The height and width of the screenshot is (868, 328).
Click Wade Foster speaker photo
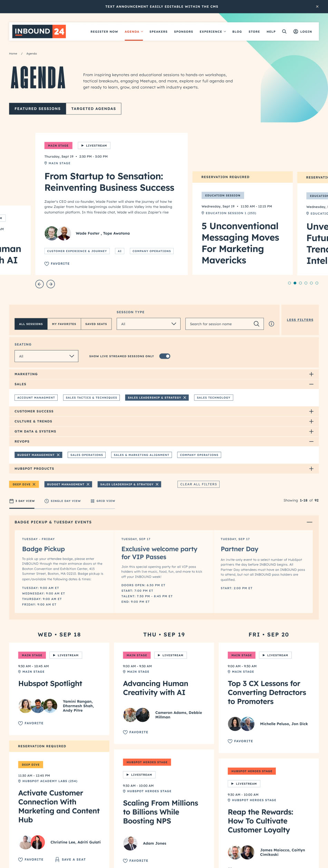click(51, 233)
